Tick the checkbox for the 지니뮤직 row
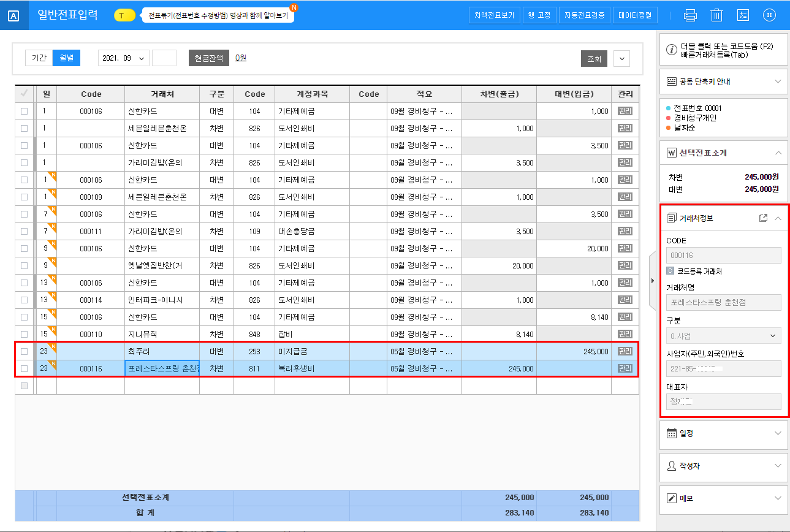Screen dimensions: 790x532 click(25, 335)
